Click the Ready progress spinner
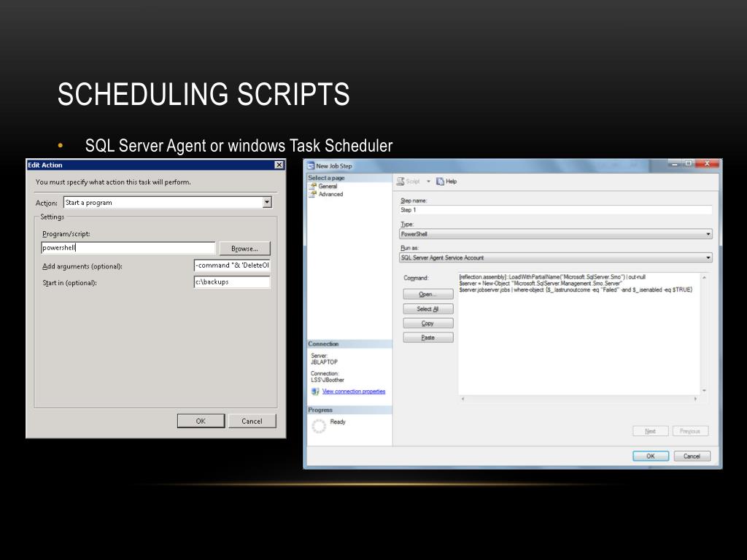747x560 pixels. 319,426
